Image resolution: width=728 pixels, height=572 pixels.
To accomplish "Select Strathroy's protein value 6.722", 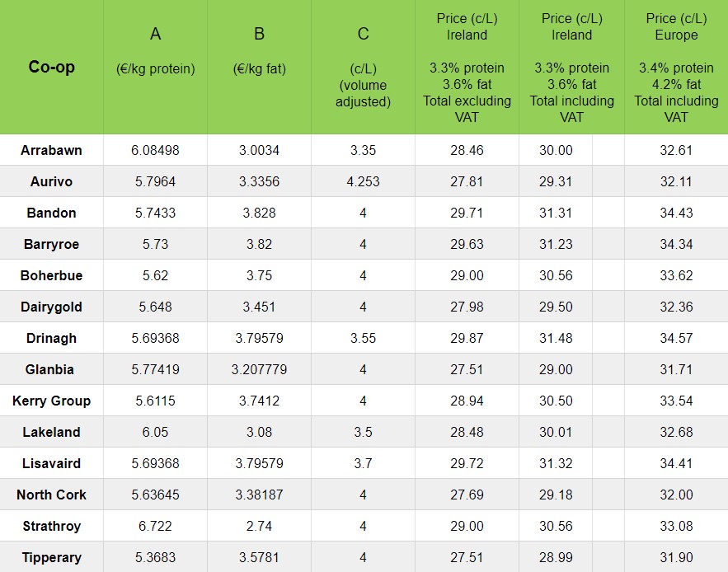I will (x=155, y=526).
